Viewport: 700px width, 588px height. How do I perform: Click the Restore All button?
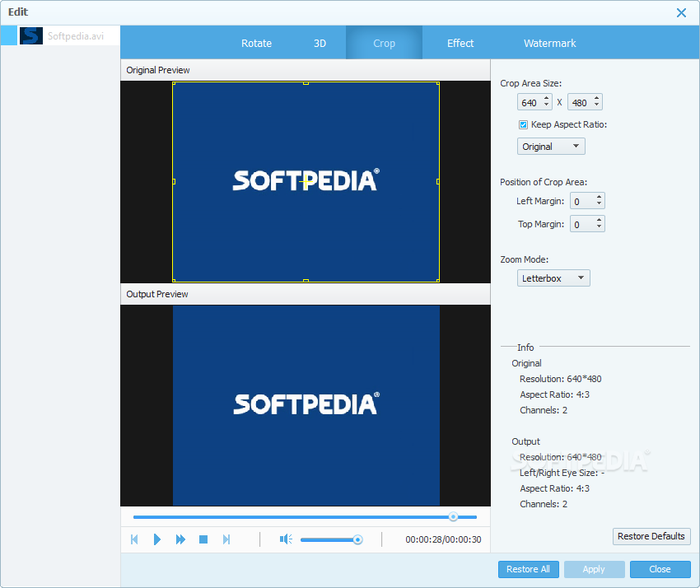point(528,569)
